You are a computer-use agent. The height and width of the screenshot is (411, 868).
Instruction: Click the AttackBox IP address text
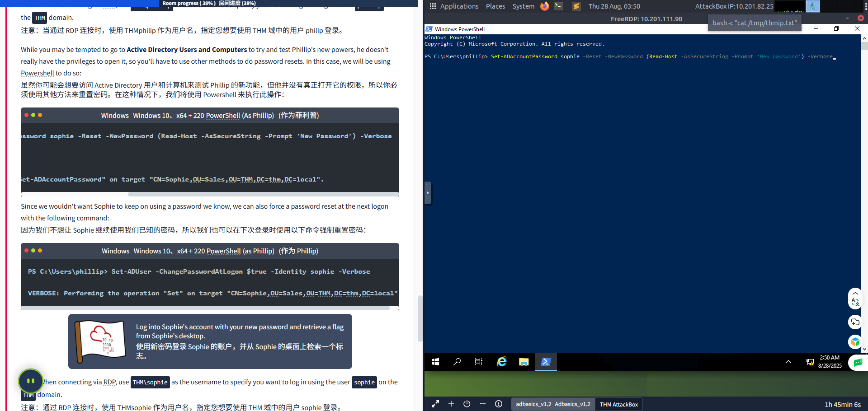734,6
